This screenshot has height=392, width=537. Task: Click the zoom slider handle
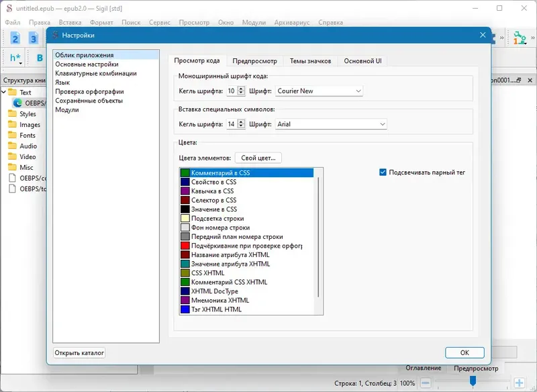[x=473, y=381]
